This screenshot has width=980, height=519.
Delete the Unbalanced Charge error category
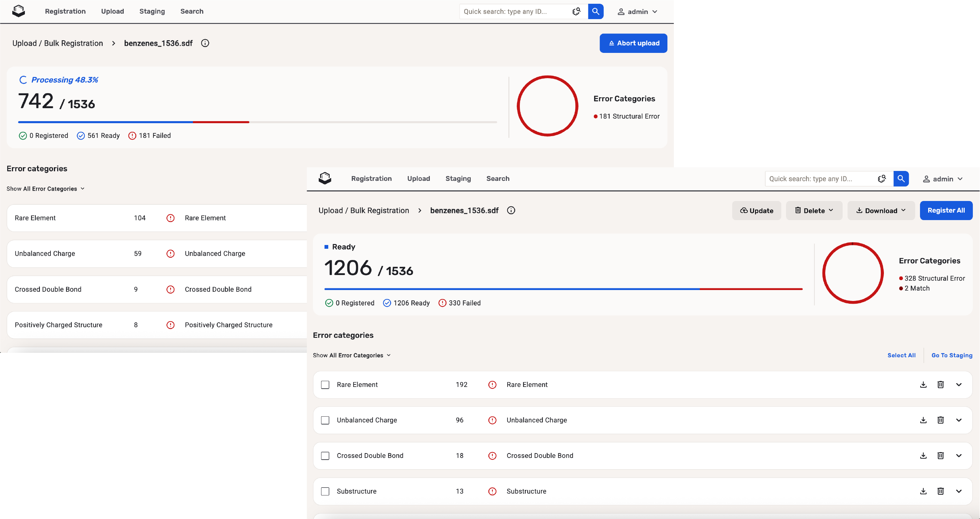point(940,420)
